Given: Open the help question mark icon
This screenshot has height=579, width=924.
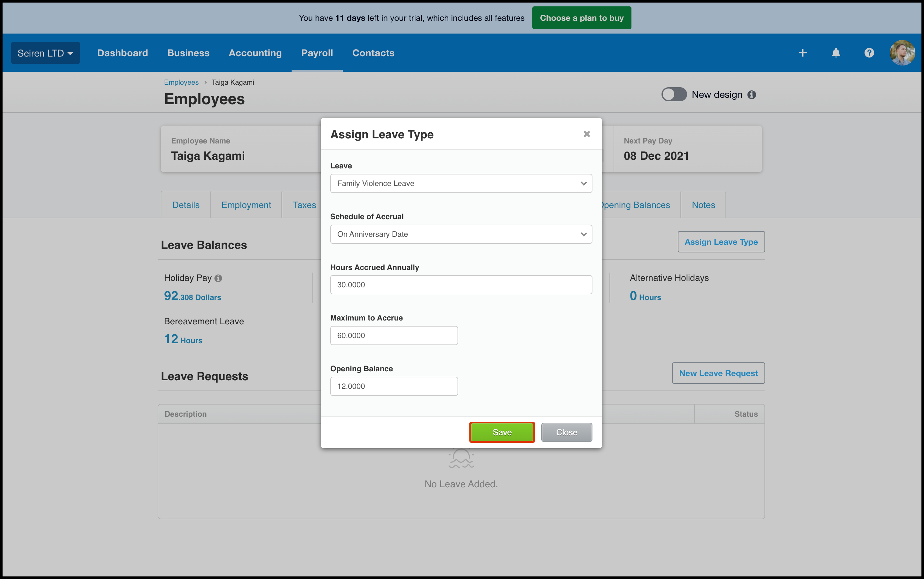Looking at the screenshot, I should tap(869, 53).
